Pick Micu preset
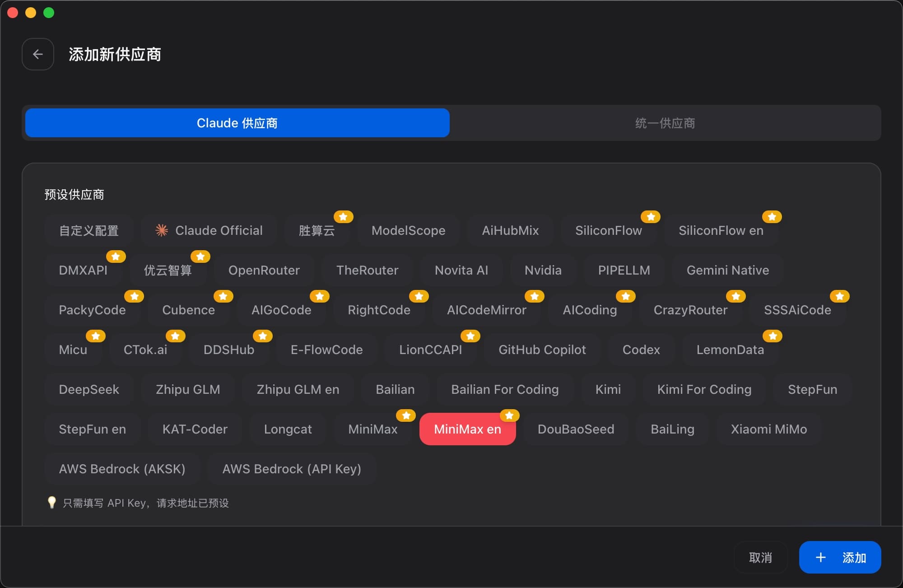Screen dimensions: 903x588 [73, 350]
